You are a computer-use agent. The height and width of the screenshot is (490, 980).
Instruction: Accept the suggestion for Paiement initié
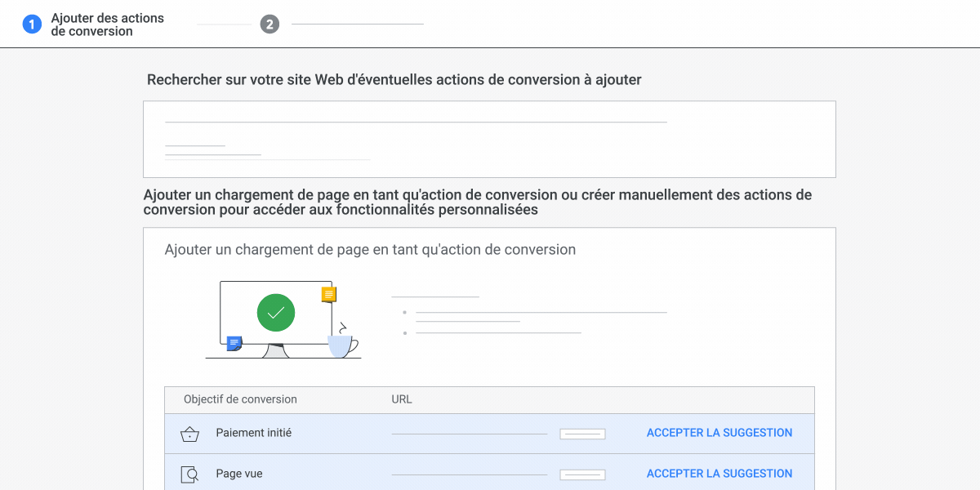coord(719,432)
